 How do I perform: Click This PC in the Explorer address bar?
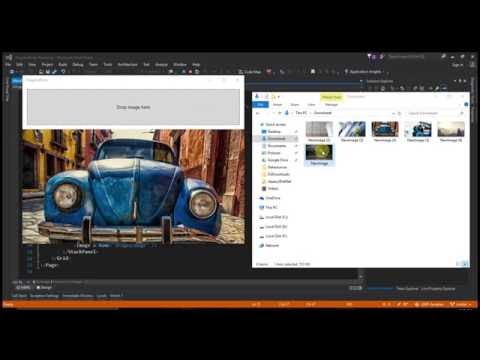tap(301, 113)
